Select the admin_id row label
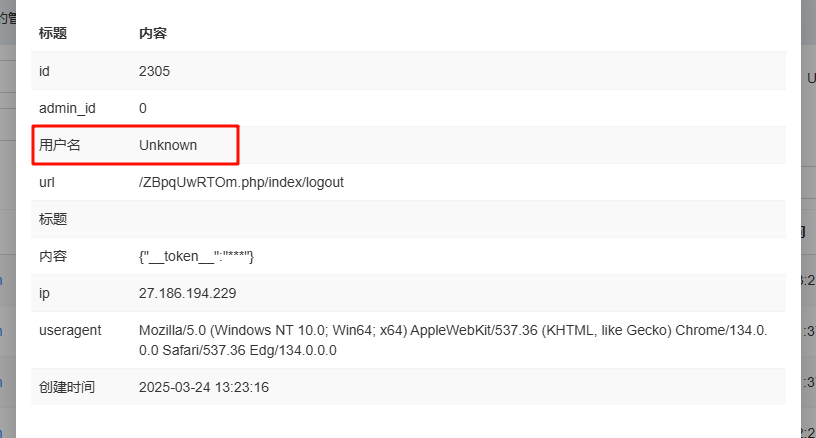This screenshot has width=816, height=438. 67,108
